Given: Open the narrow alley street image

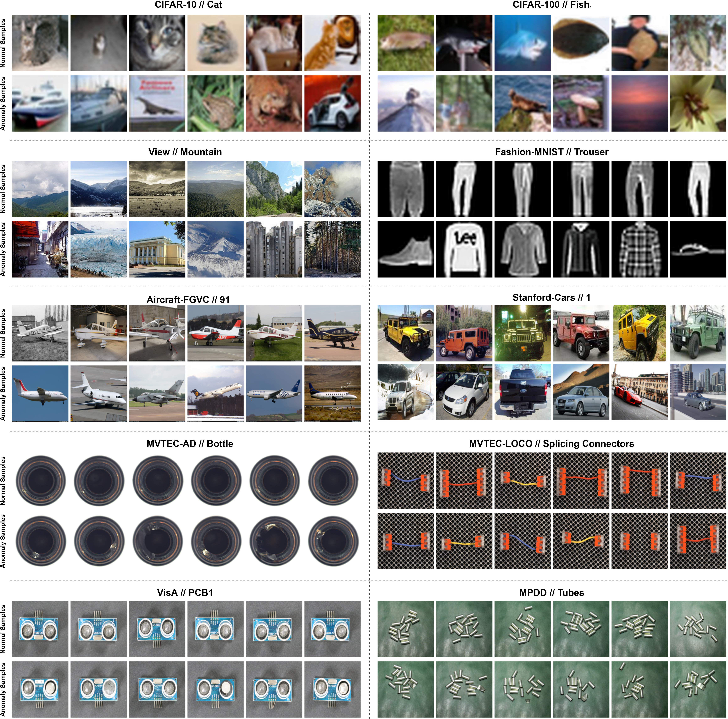Looking at the screenshot, I should pyautogui.click(x=40, y=249).
